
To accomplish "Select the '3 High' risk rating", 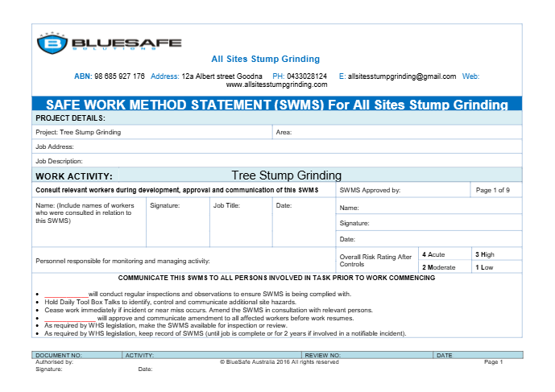I will 497,254.
